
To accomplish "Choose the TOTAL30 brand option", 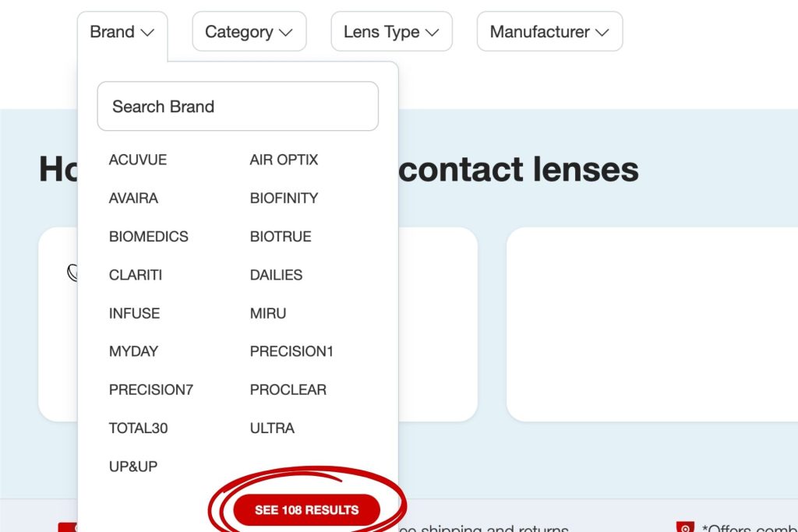I will 138,428.
